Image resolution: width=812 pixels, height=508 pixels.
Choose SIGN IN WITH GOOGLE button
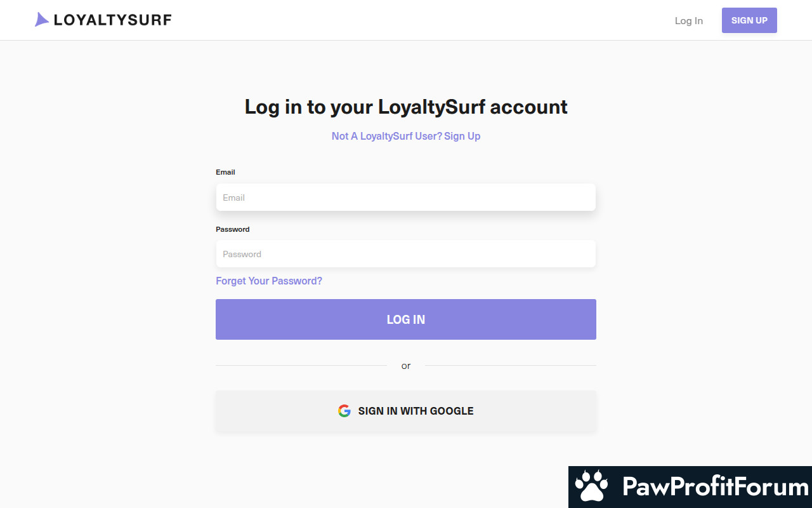click(x=406, y=411)
